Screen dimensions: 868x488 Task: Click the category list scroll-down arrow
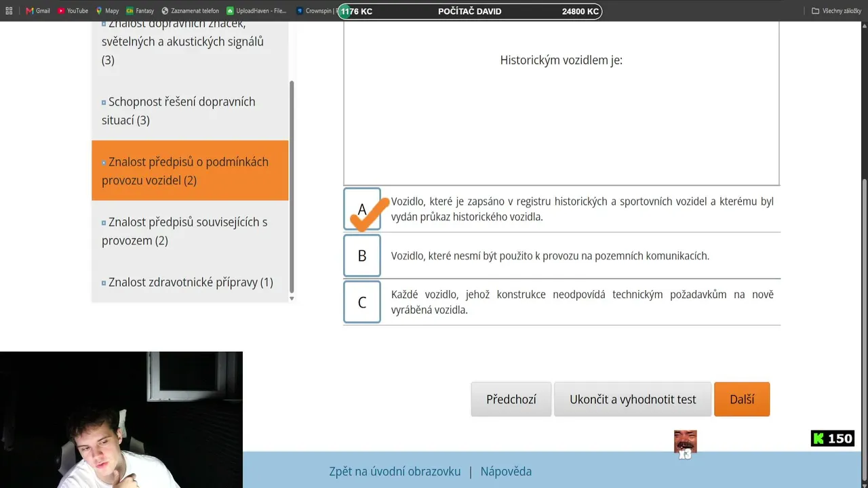[292, 298]
